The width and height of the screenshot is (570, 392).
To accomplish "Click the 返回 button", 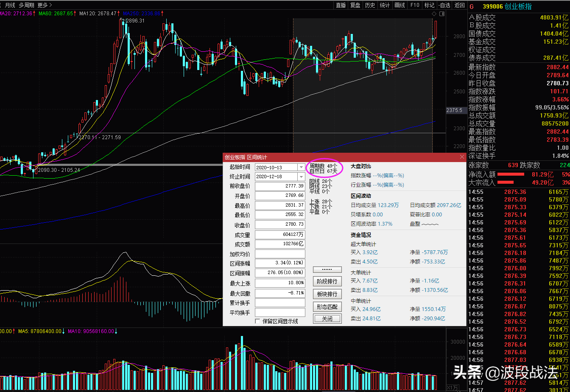I will tap(459, 5).
